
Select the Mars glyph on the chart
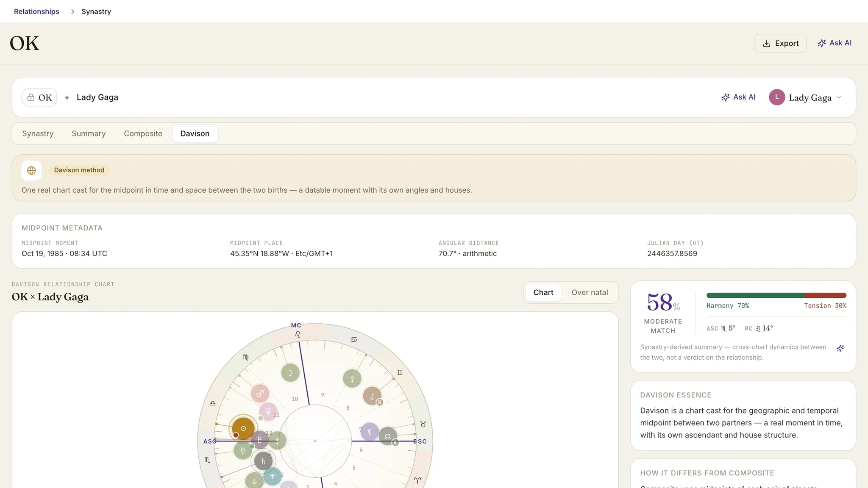tap(260, 394)
